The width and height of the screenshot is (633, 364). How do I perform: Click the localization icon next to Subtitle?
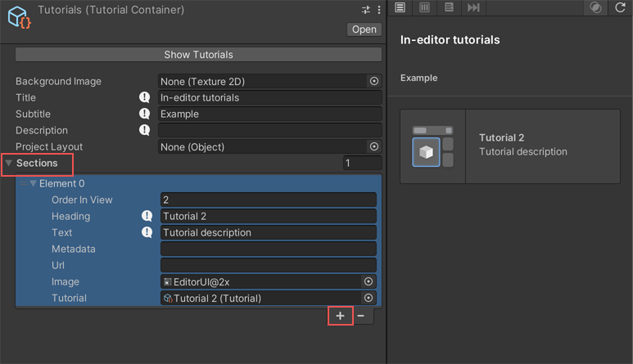145,114
